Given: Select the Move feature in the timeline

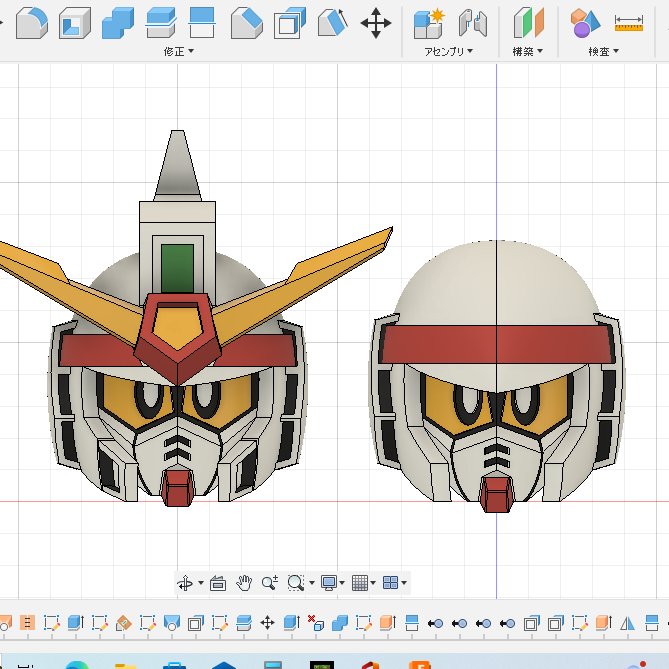Looking at the screenshot, I should [268, 623].
